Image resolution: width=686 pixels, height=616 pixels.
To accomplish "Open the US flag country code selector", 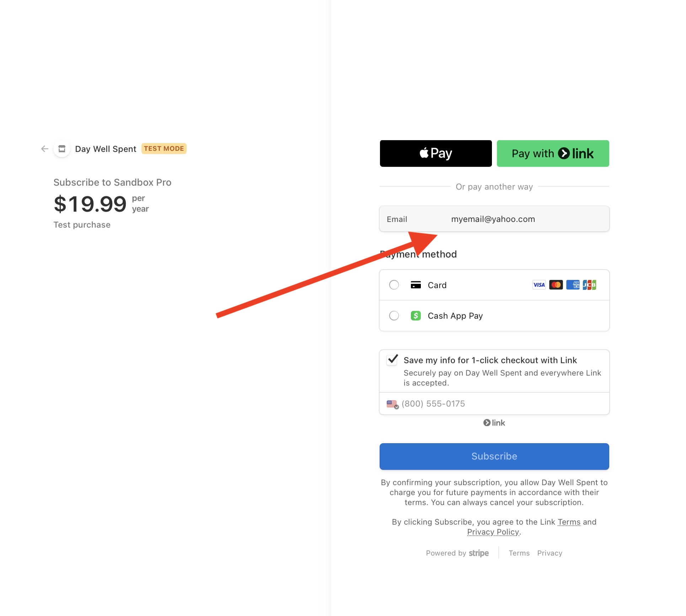I will point(392,404).
